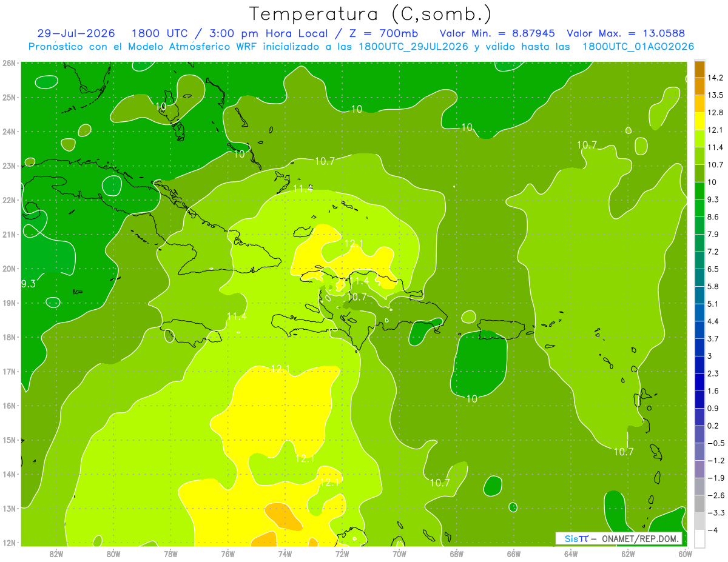Click the "12N" latitude axis label
This screenshot has height=562, width=728.
(x=9, y=543)
